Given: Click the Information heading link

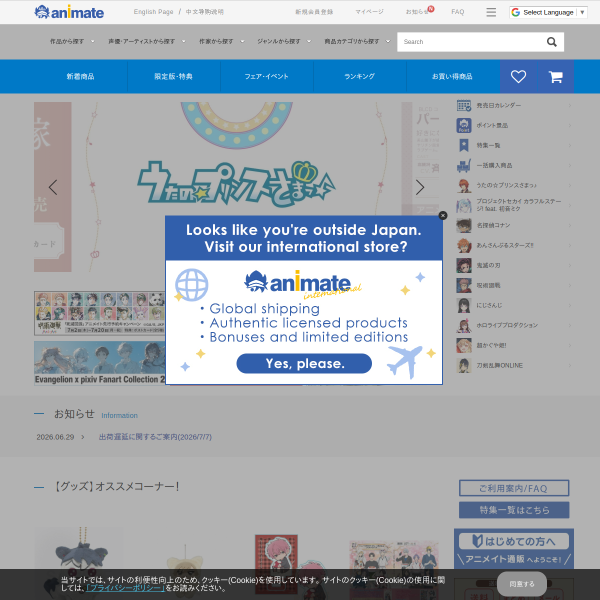Looking at the screenshot, I should tap(119, 416).
